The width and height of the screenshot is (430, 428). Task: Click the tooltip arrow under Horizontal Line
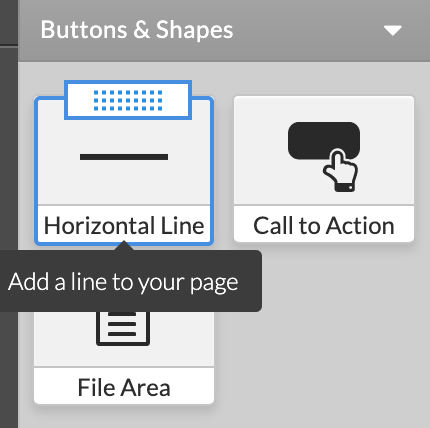(x=124, y=246)
